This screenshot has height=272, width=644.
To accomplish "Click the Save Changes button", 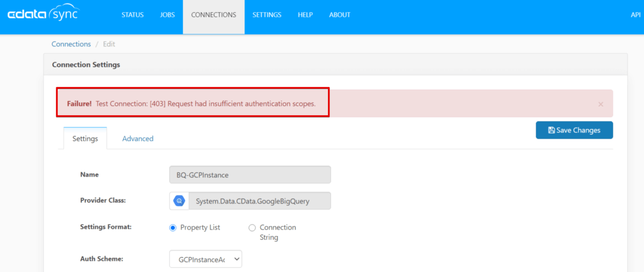I will (574, 130).
